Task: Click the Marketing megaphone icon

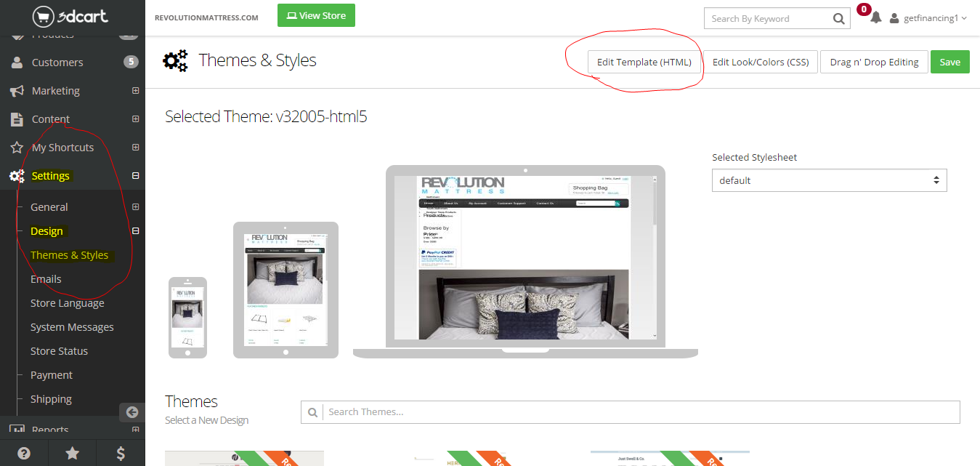Action: [17, 91]
